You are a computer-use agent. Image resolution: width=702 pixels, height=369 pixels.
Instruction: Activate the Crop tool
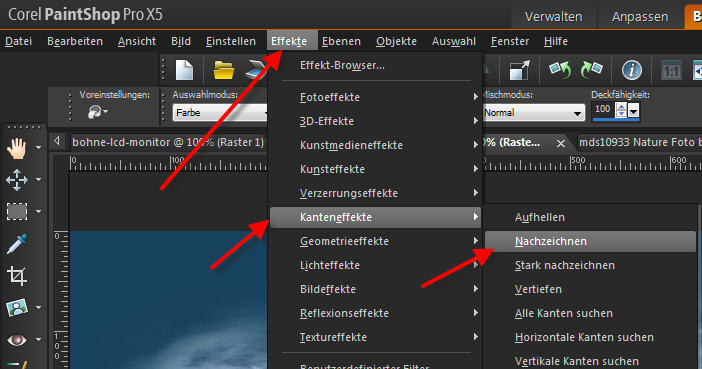(17, 276)
